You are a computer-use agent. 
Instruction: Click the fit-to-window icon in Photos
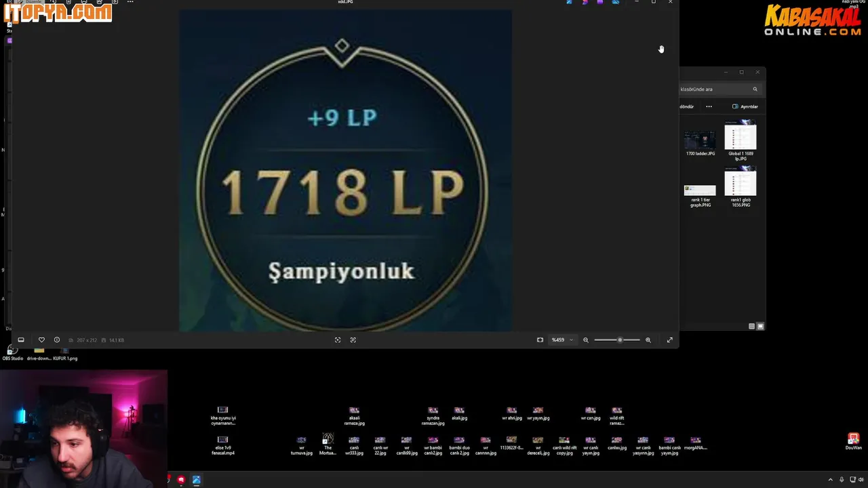click(x=338, y=340)
